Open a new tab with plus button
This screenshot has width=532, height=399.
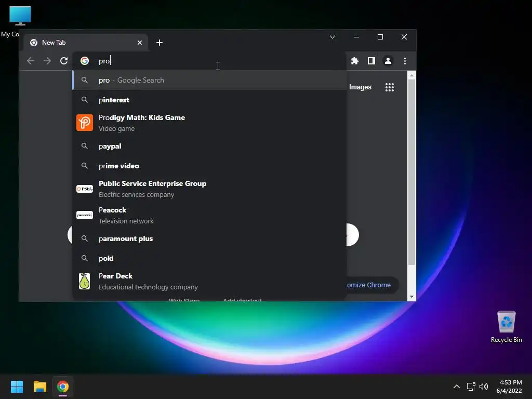point(159,43)
